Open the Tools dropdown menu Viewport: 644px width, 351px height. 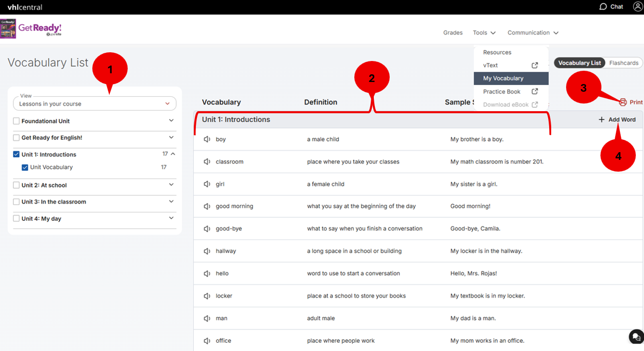(x=485, y=33)
